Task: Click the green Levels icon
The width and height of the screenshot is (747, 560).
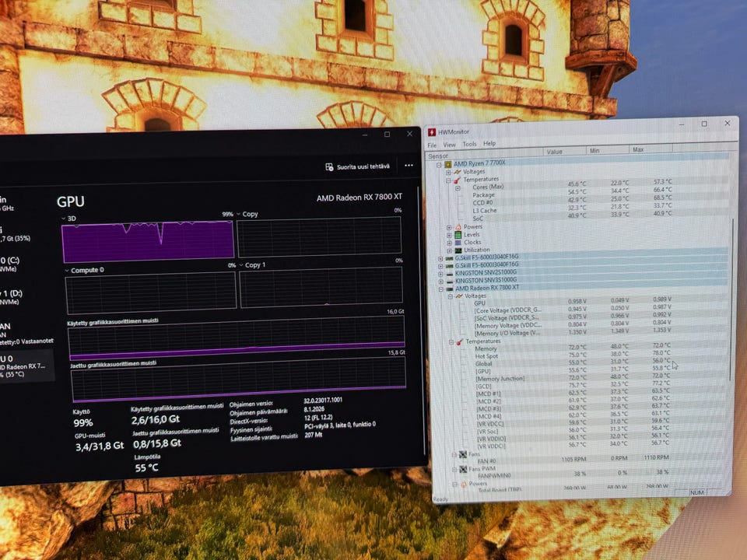Action: click(x=458, y=235)
